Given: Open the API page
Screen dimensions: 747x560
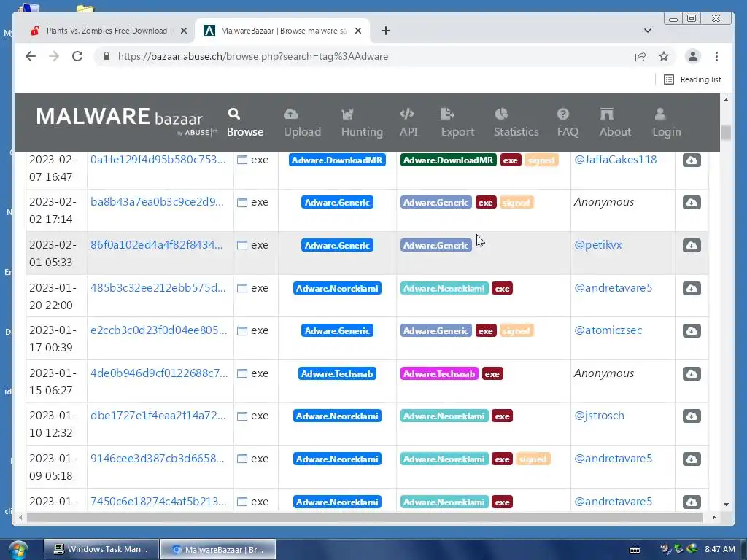Looking at the screenshot, I should tap(408, 122).
